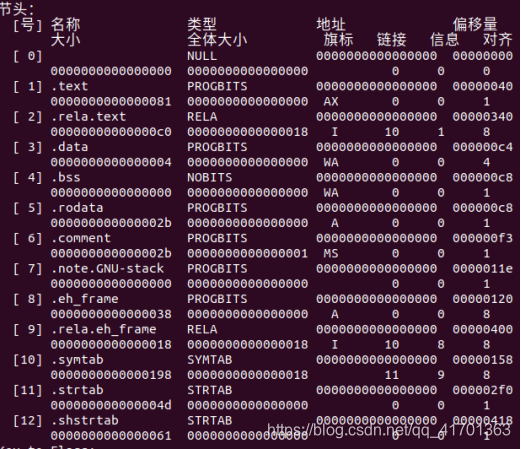This screenshot has height=449, width=521.
Task: Click the .strtab section name
Action: coord(77,390)
